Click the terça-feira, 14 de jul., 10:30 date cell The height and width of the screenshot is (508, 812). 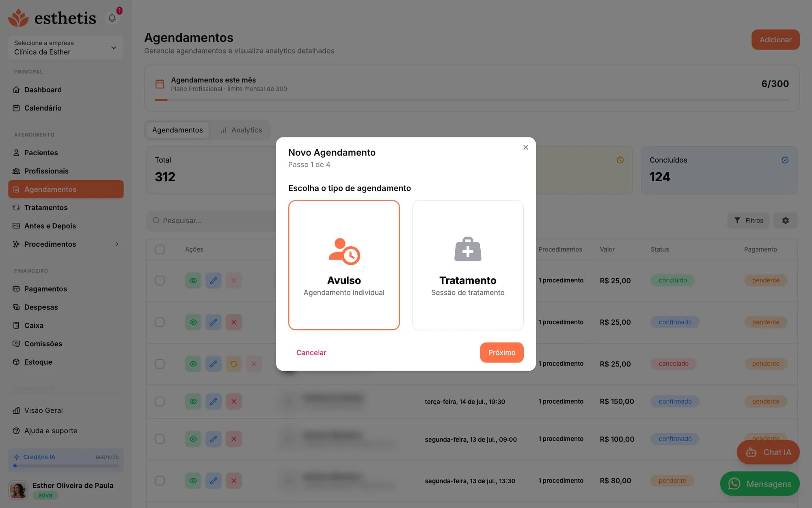pos(465,402)
